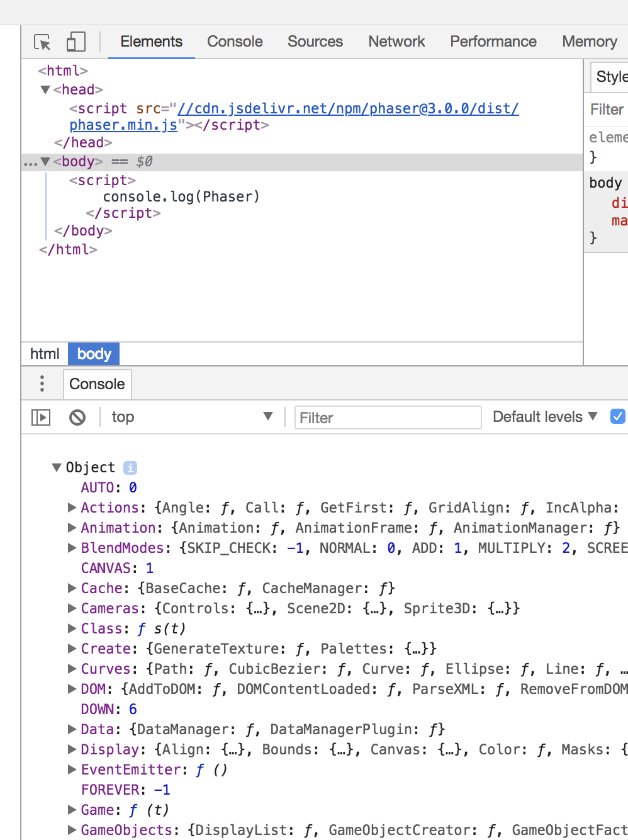This screenshot has height=840, width=628.
Task: Expand the EventEmitter property
Action: pyautogui.click(x=72, y=769)
